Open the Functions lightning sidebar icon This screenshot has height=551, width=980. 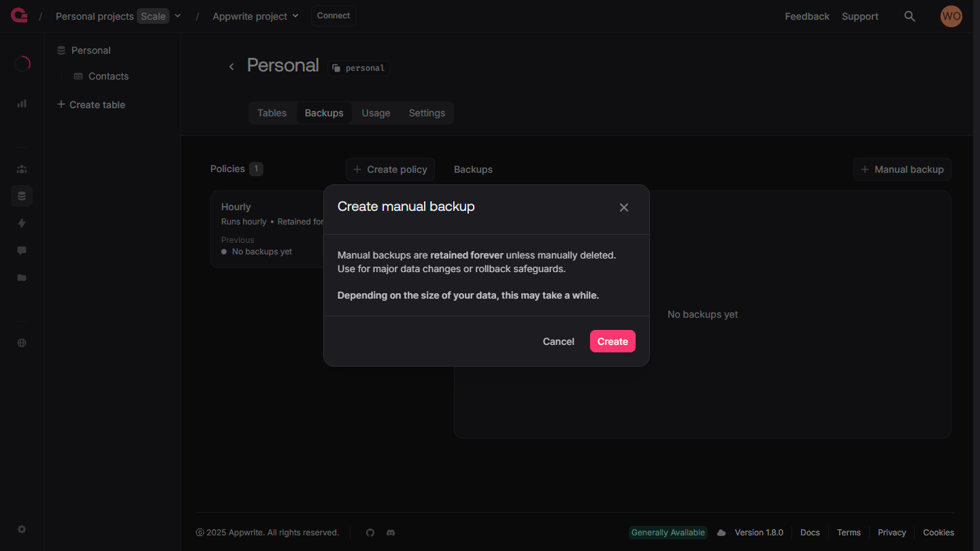point(22,223)
